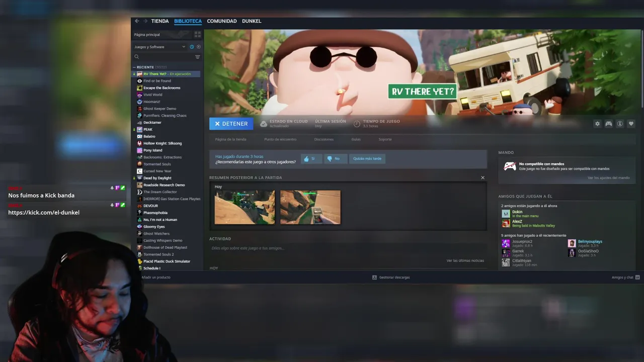Click the library search magnifier icon
The height and width of the screenshot is (362, 644).
click(x=136, y=57)
